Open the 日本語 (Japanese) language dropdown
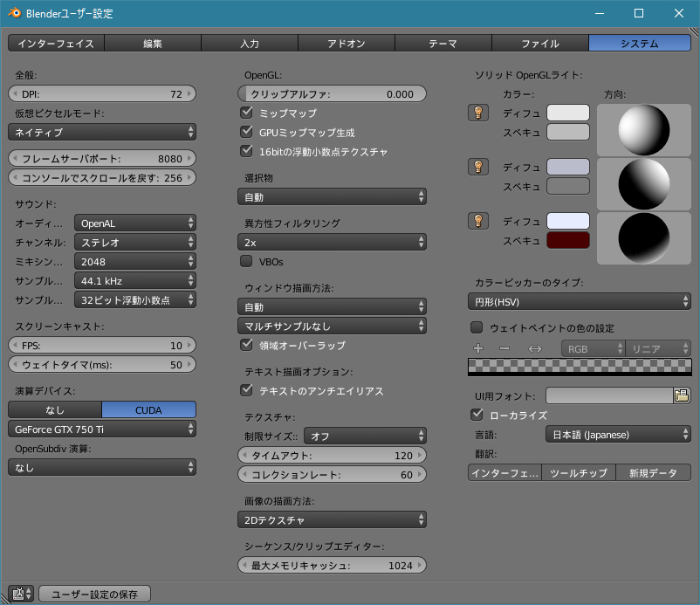 (618, 434)
